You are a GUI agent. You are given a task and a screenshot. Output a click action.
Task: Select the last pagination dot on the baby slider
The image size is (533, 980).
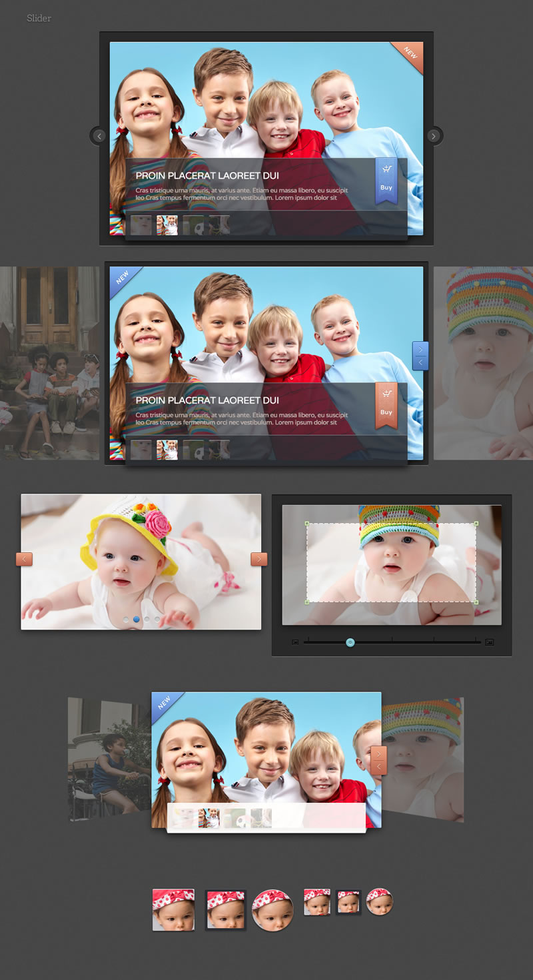point(157,619)
